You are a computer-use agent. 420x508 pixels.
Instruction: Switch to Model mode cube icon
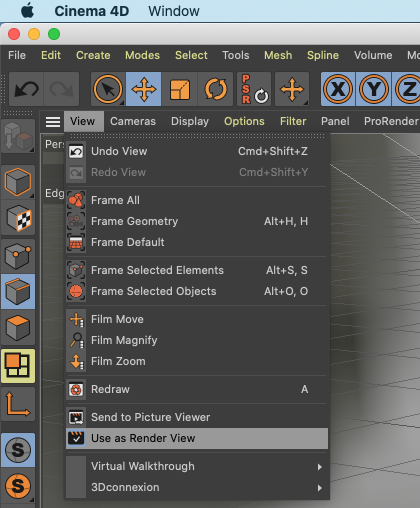18,182
